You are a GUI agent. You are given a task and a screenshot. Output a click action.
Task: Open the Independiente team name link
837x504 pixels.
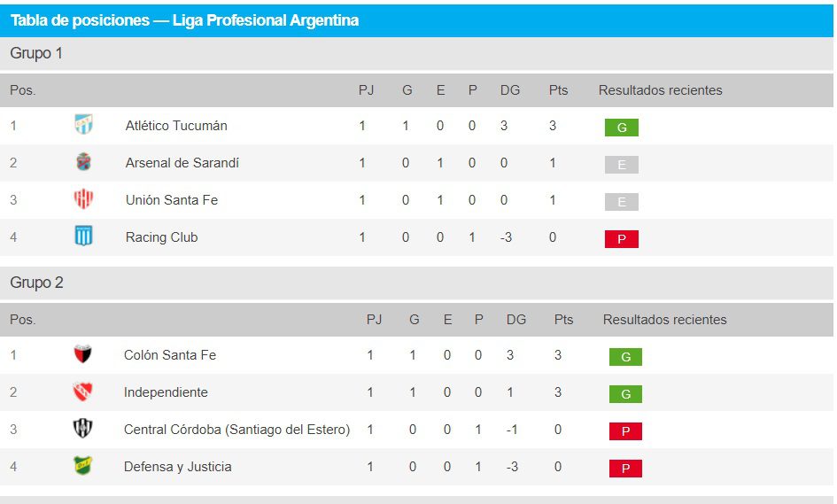166,392
